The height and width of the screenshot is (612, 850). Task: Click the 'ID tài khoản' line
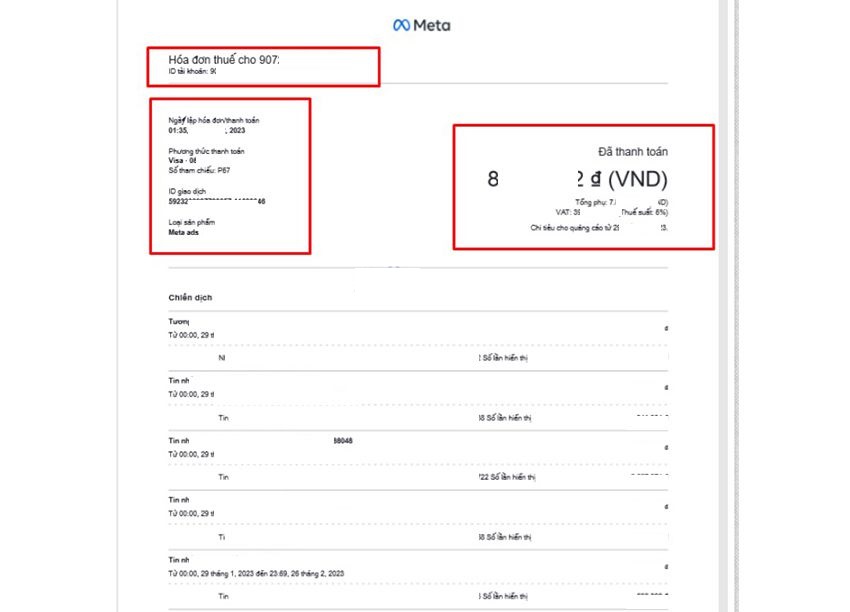point(192,72)
